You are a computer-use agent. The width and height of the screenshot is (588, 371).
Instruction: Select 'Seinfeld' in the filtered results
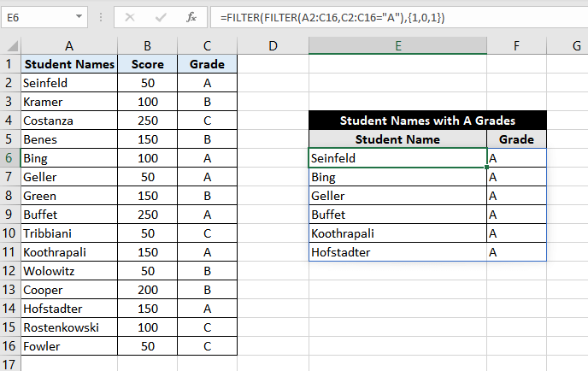pos(398,158)
